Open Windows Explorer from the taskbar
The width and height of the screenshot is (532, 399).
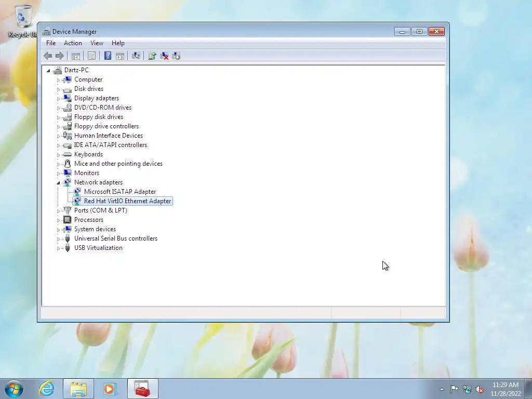[78, 389]
